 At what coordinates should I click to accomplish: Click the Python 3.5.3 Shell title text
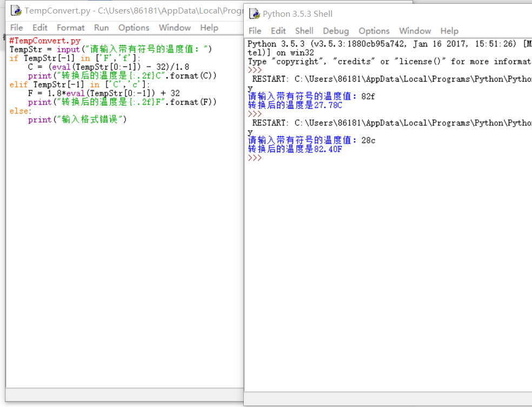tap(297, 14)
